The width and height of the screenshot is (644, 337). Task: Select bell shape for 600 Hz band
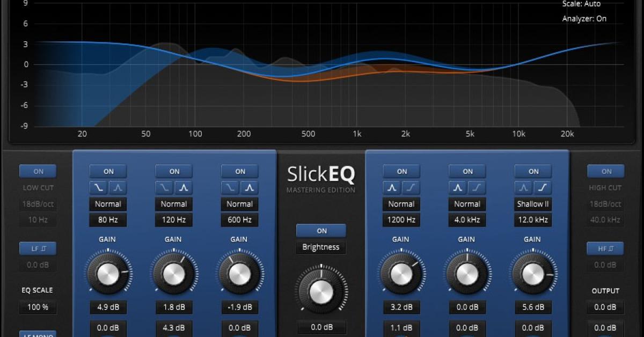pyautogui.click(x=250, y=188)
